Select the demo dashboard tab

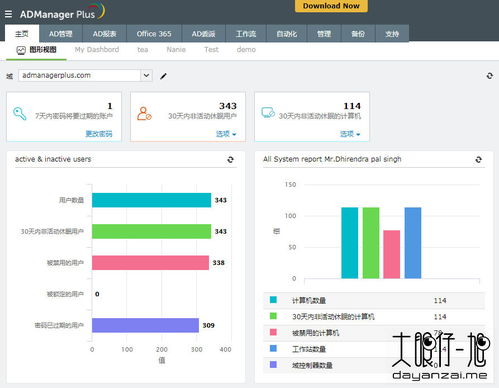(246, 50)
